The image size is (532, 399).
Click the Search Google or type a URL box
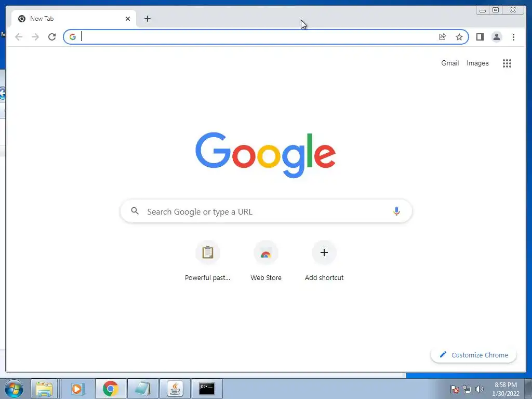(266, 211)
